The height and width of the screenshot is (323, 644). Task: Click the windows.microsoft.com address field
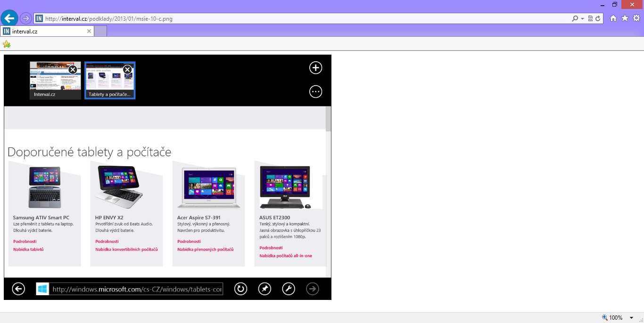click(136, 289)
